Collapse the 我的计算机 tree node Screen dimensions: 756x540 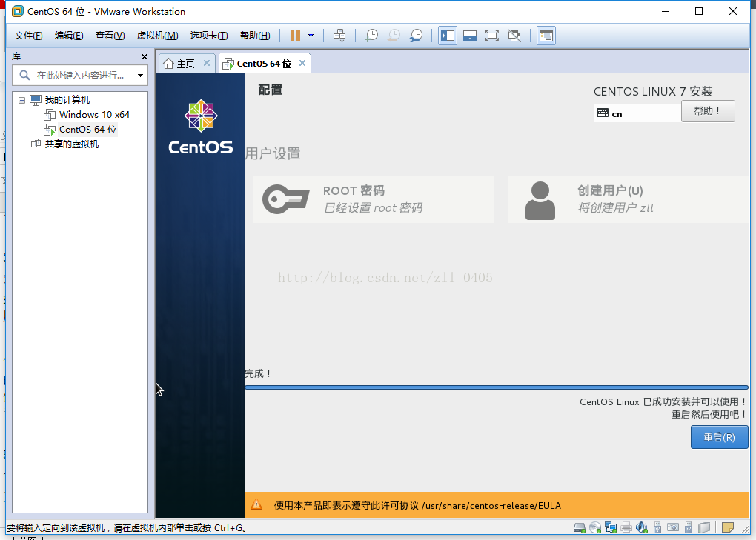click(21, 100)
